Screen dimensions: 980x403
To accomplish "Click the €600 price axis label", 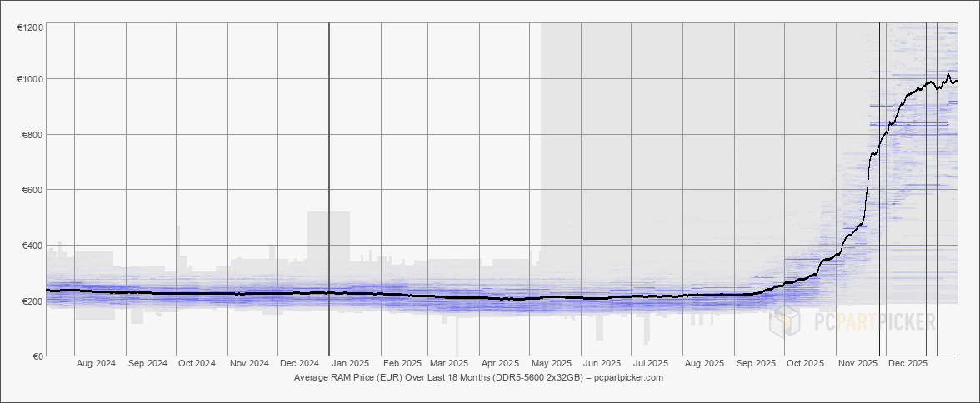I will point(33,190).
